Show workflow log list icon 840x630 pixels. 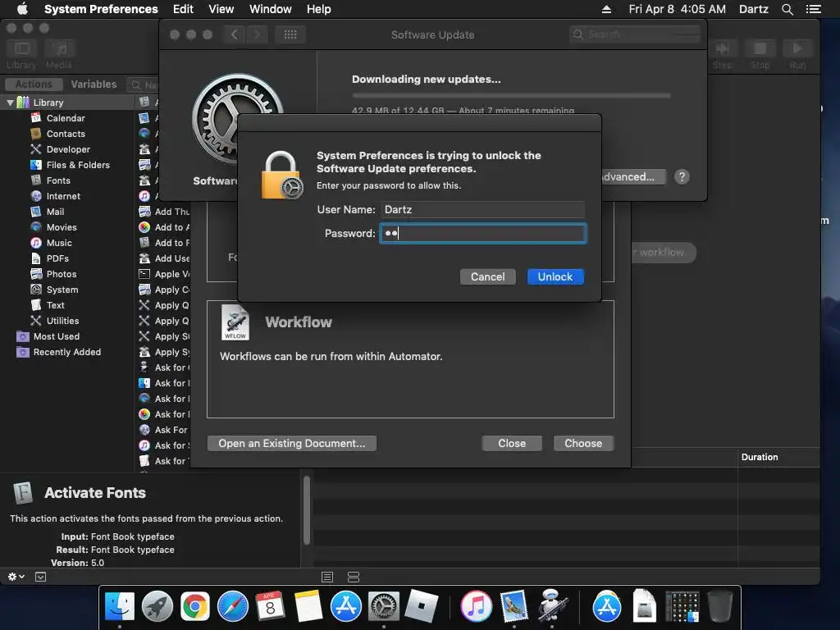tap(327, 577)
